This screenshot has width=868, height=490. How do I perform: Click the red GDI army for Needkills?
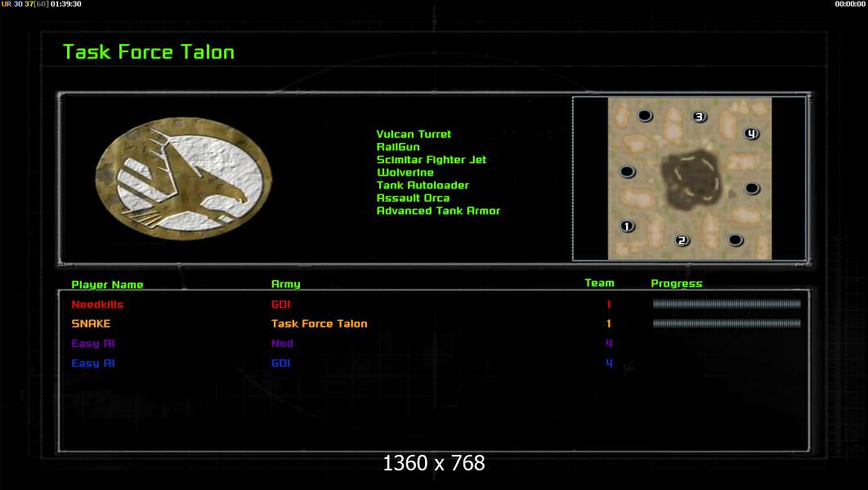pyautogui.click(x=280, y=304)
